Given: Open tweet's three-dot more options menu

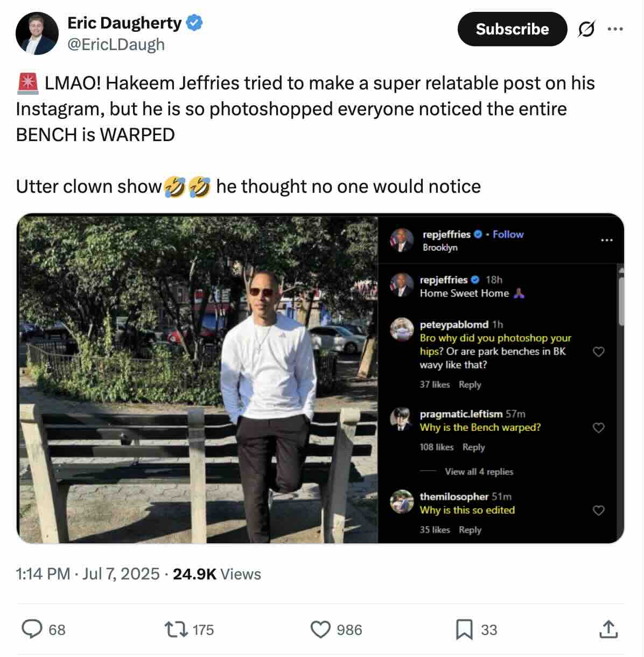Looking at the screenshot, I should coord(615,29).
